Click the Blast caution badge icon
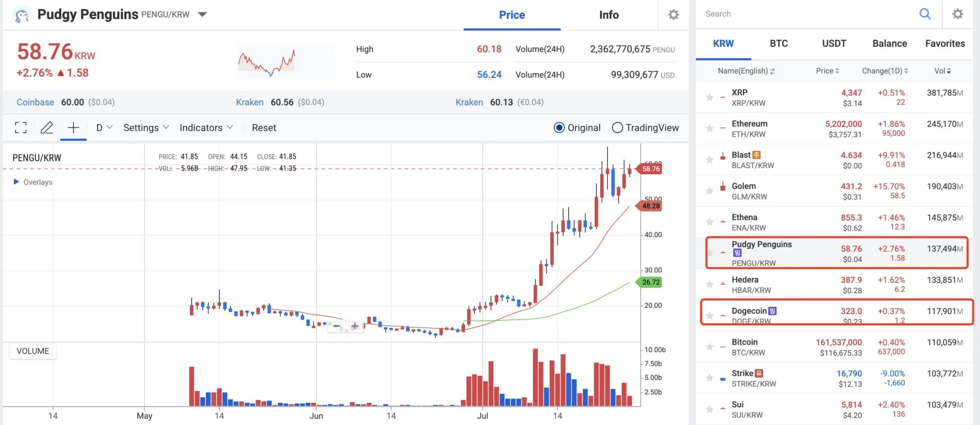This screenshot has width=980, height=425. click(757, 155)
